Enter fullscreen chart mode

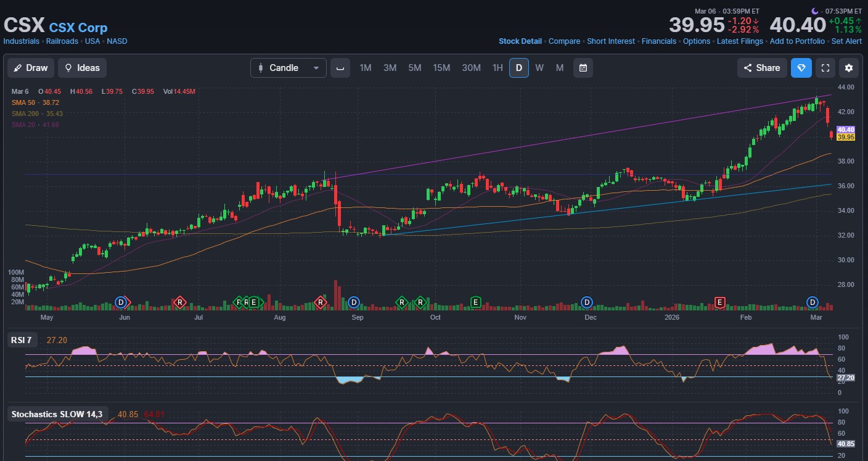click(825, 68)
